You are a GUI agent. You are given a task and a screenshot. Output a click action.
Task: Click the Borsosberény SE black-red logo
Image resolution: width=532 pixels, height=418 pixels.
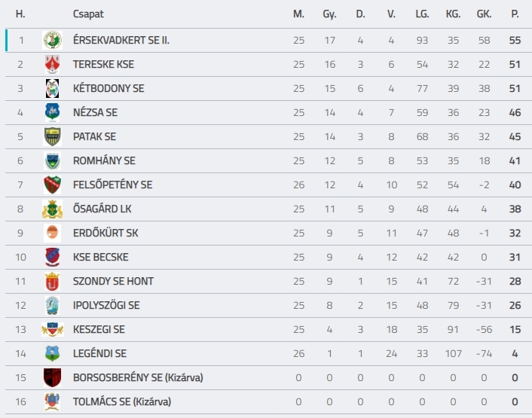(52, 377)
